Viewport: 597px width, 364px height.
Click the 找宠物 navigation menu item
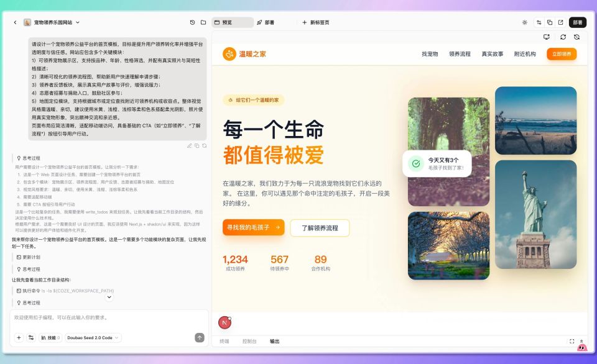click(429, 54)
